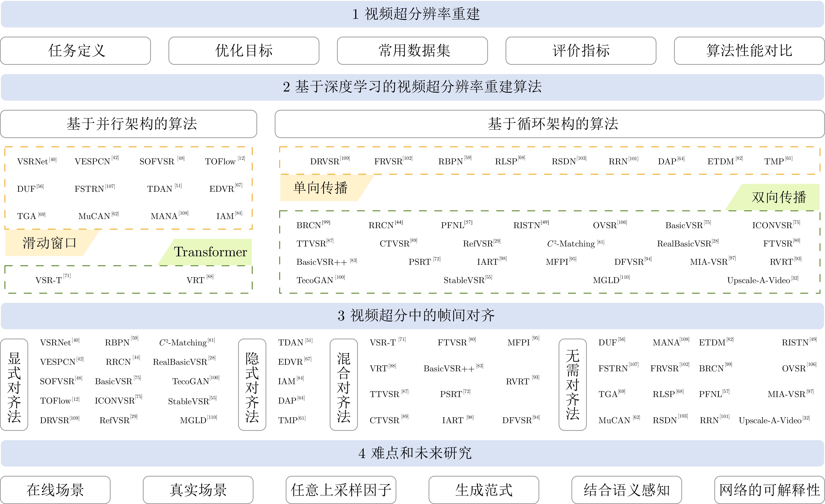
Task: Click TTVSR in the bidirectional group
Action: point(315,243)
